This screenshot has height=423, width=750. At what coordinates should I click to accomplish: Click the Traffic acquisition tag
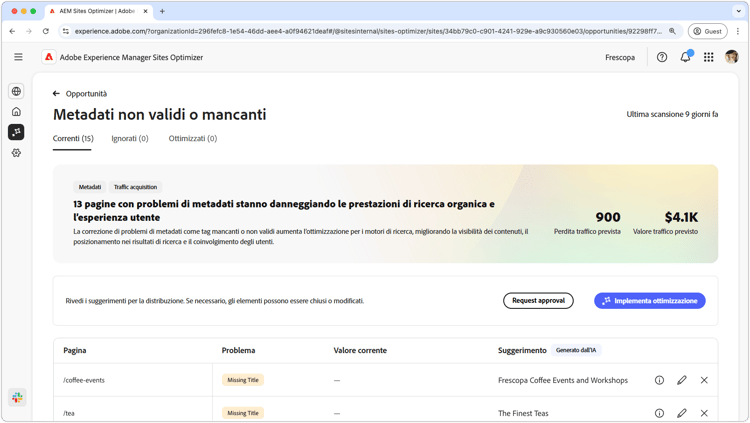coord(135,187)
